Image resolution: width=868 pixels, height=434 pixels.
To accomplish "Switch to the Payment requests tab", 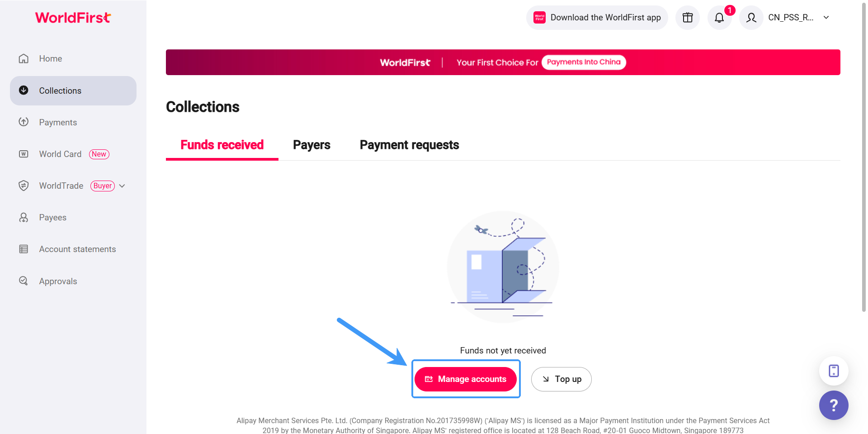I will [x=409, y=145].
